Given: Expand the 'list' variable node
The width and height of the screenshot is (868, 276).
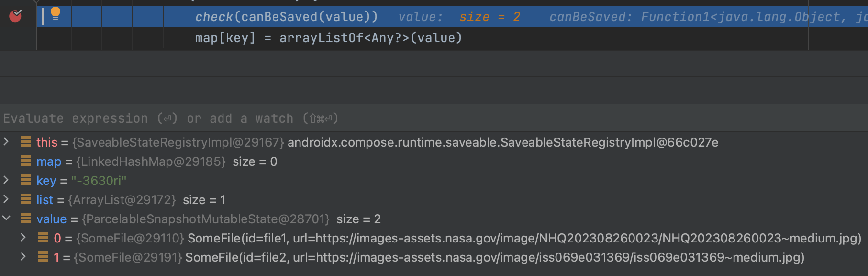Looking at the screenshot, I should (6, 200).
